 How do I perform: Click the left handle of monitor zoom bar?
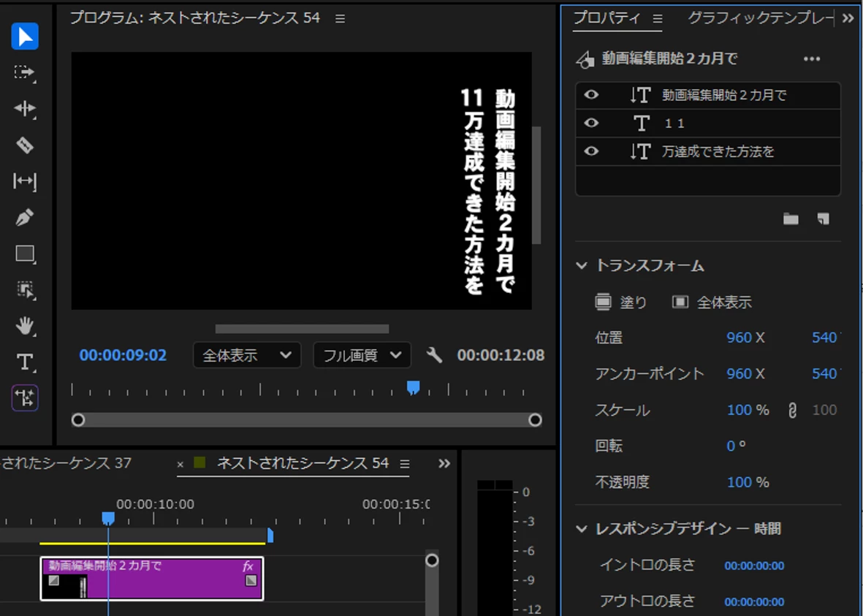click(x=78, y=420)
